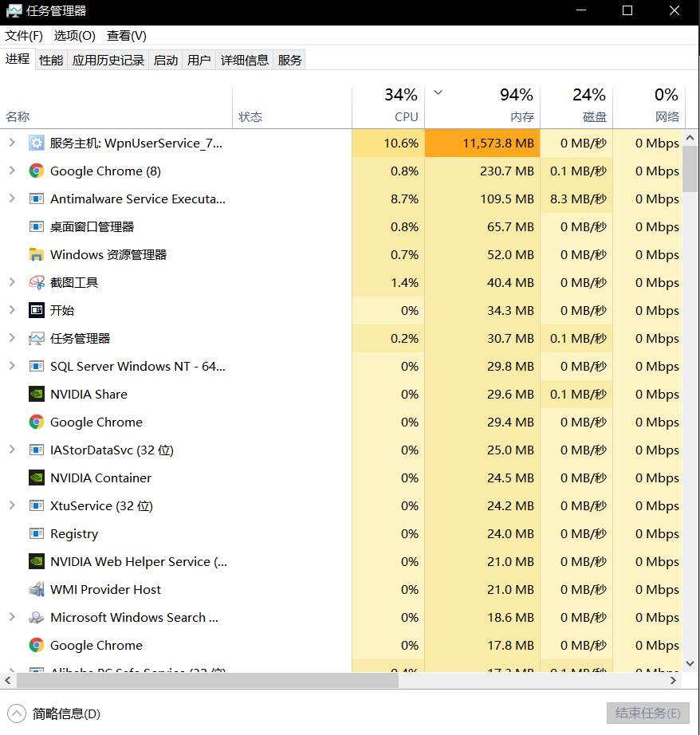Click the XtuService process icon
700x735 pixels.
tap(37, 505)
